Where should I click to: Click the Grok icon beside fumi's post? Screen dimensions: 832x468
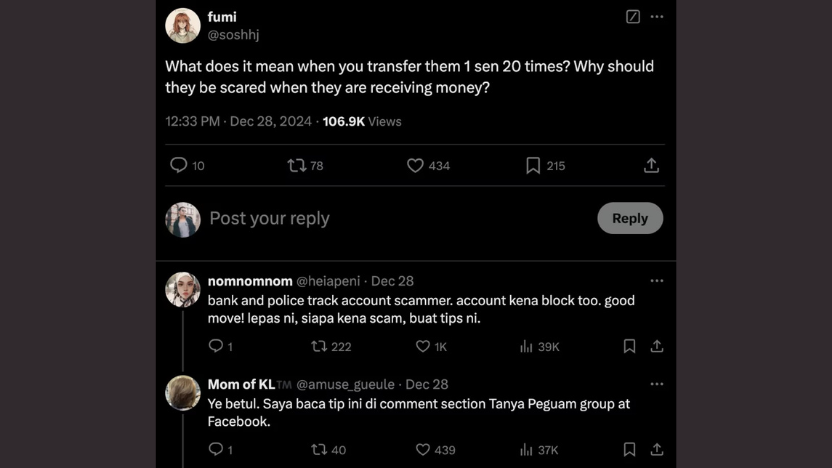tap(633, 17)
